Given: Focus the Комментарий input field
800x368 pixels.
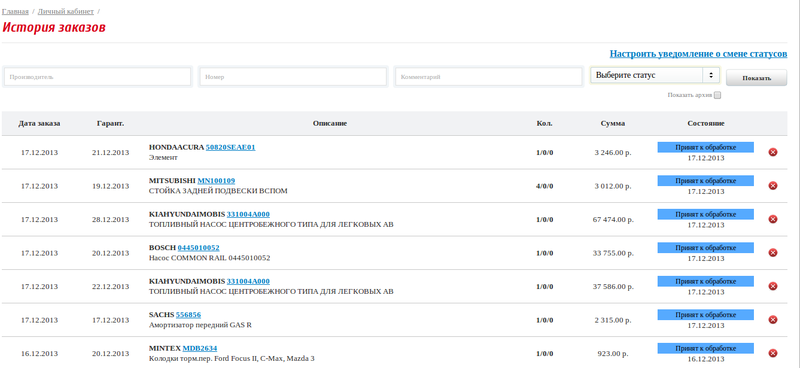Looking at the screenshot, I should point(489,77).
